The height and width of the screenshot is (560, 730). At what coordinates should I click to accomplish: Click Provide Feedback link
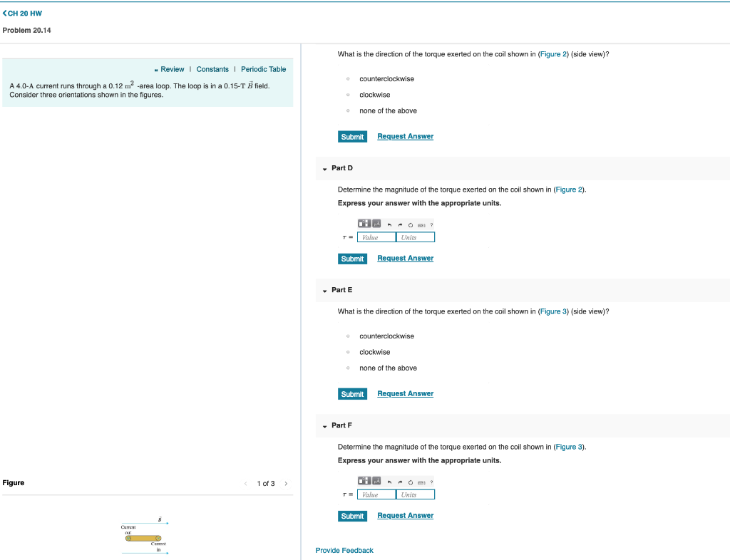click(x=344, y=550)
